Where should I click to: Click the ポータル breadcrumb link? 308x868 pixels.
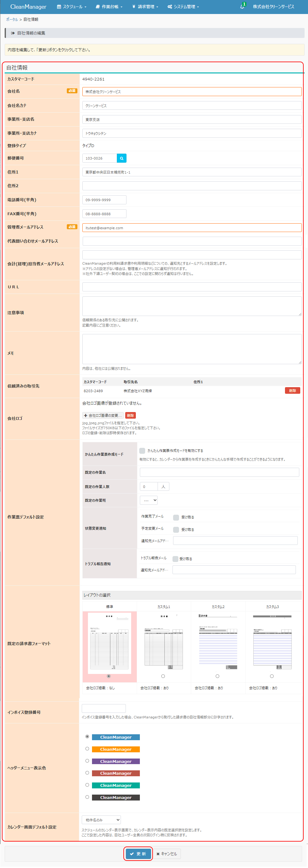12,20
